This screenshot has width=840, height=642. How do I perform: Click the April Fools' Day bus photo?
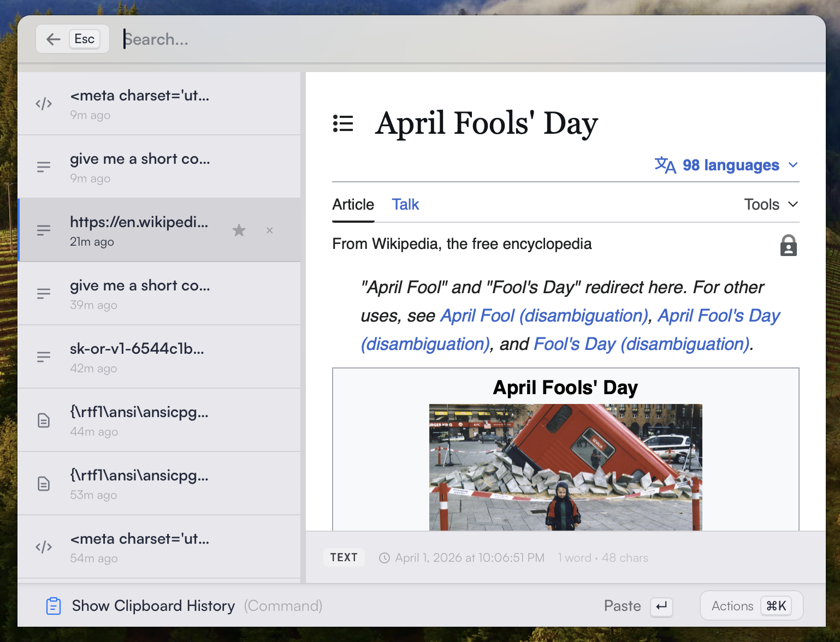coord(565,467)
